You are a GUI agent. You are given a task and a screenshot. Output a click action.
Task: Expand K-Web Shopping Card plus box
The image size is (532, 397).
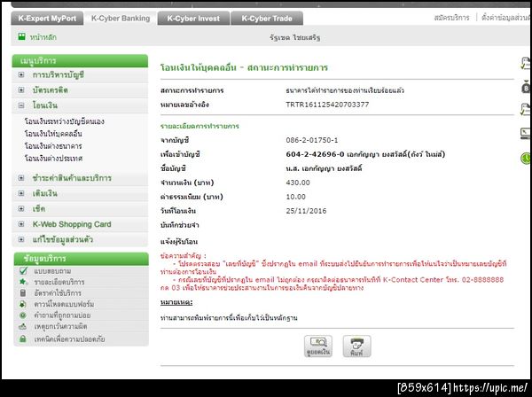tap(21, 224)
